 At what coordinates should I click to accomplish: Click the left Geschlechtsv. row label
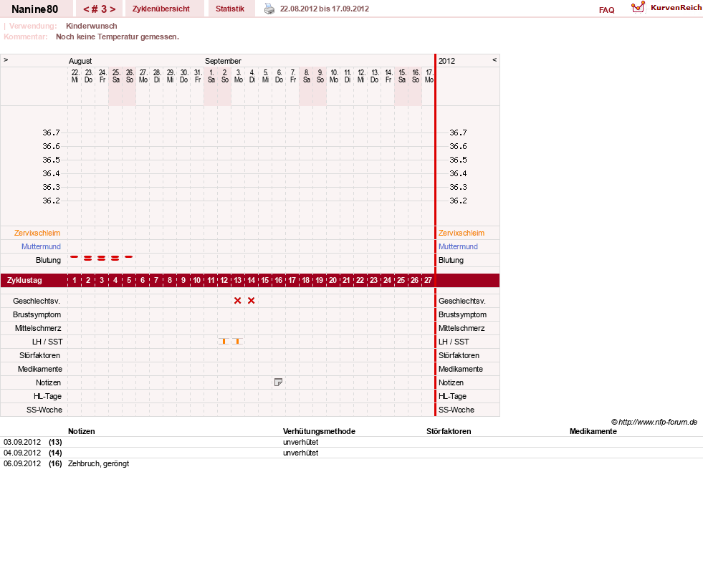click(37, 302)
